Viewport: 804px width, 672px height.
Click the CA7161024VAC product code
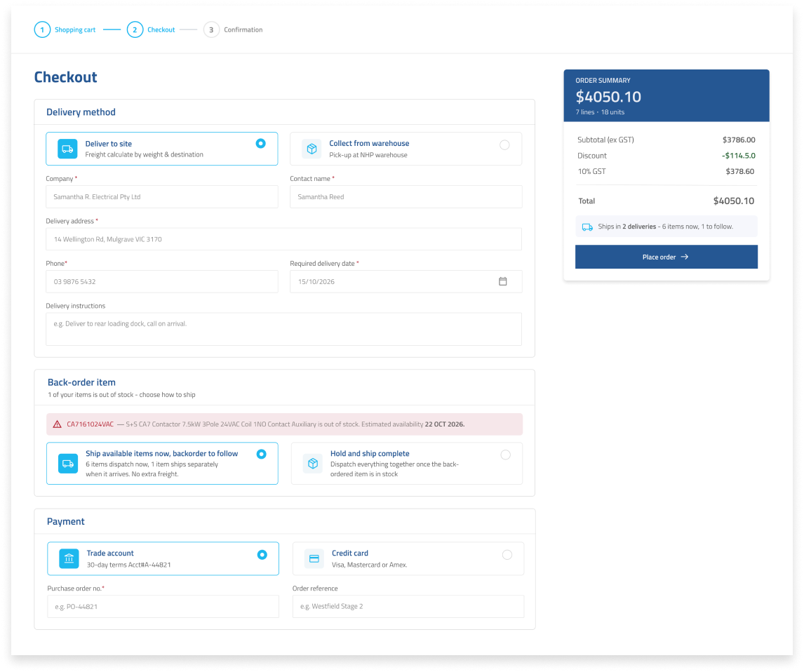[91, 424]
